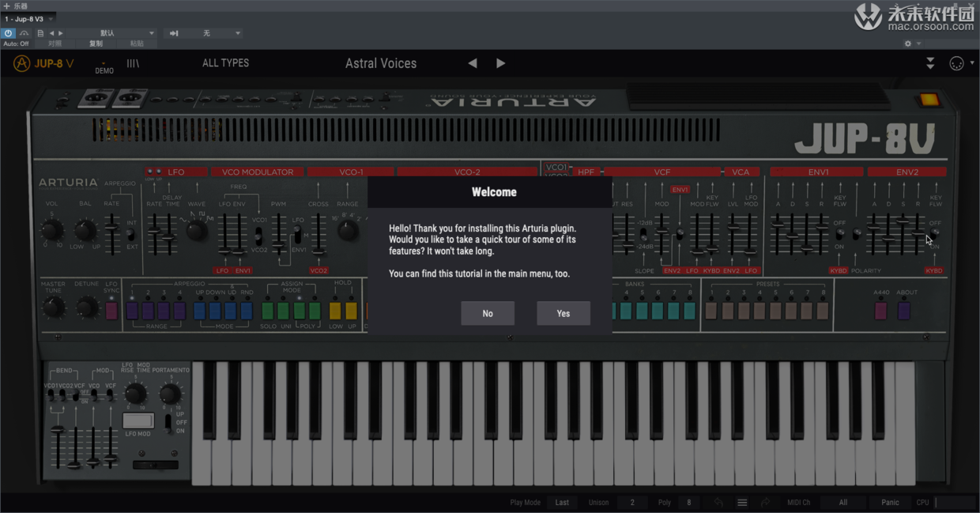The width and height of the screenshot is (980, 513).
Task: Click the 粘贴 paste option
Action: tap(137, 44)
